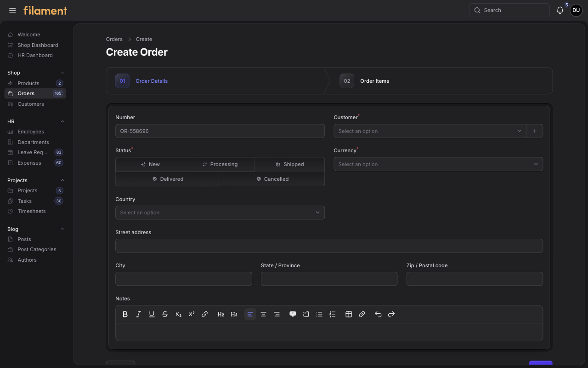Center-align the Notes text

(264, 314)
